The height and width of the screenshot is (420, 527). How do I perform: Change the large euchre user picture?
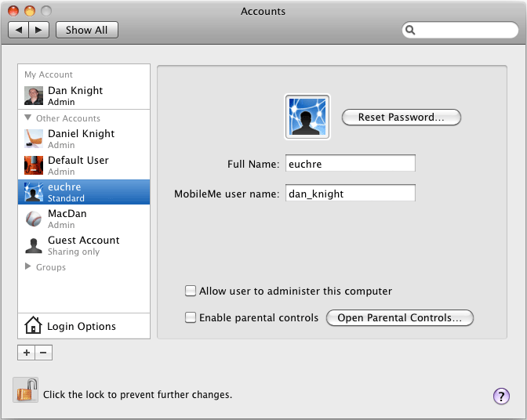tap(307, 117)
